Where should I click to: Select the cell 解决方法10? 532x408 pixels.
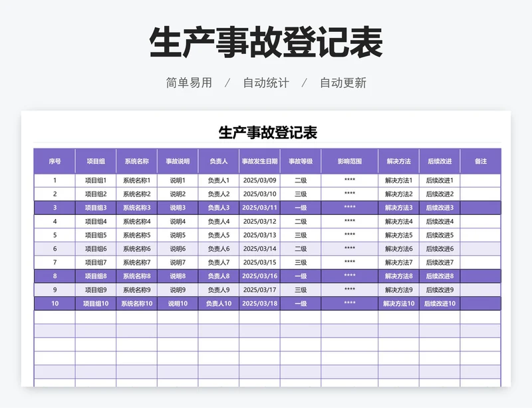point(398,304)
